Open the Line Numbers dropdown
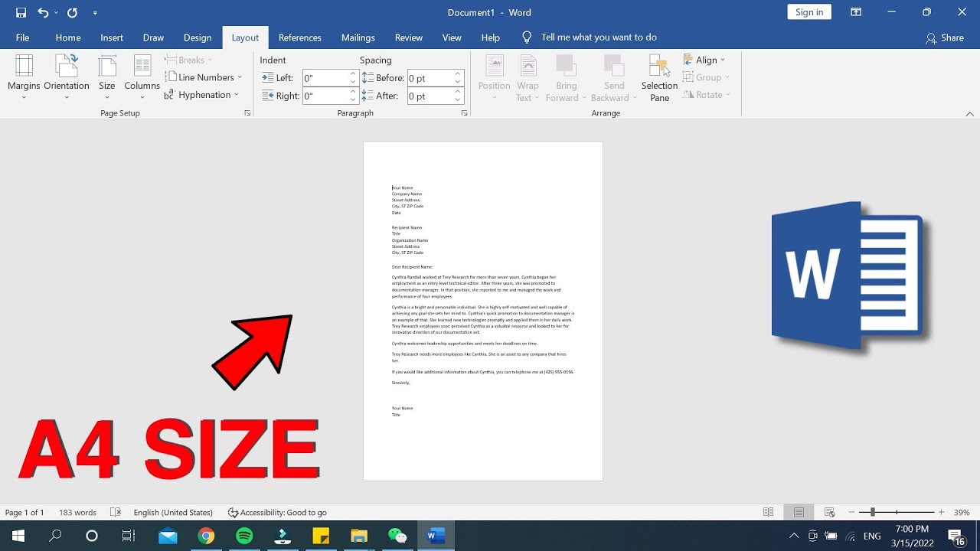 [204, 77]
